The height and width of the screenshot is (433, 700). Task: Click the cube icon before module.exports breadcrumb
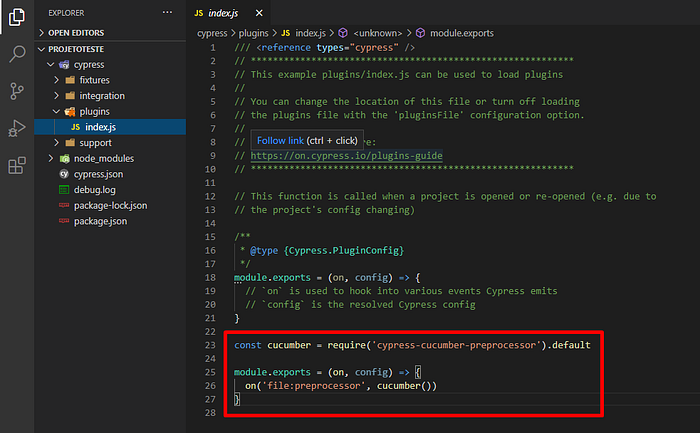click(420, 33)
